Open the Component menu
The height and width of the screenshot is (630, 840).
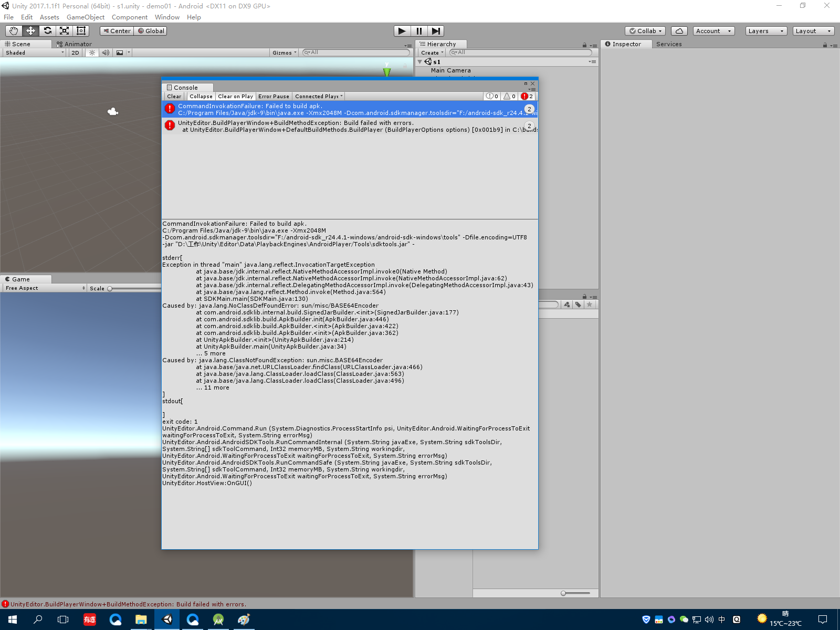click(130, 17)
